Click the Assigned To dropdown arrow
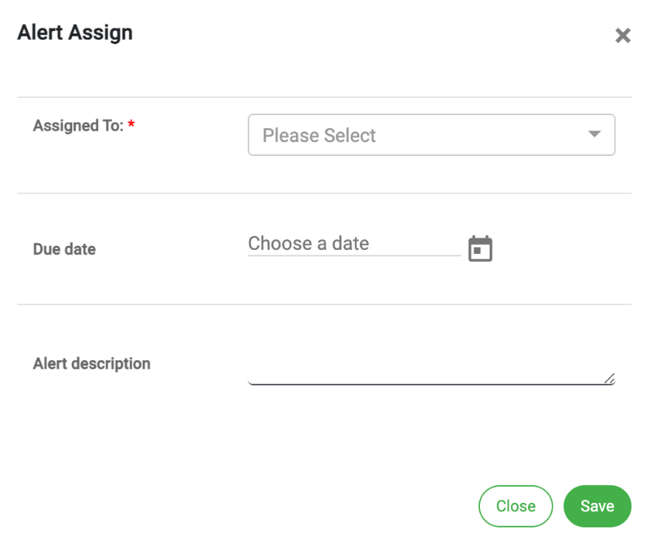 coord(594,135)
